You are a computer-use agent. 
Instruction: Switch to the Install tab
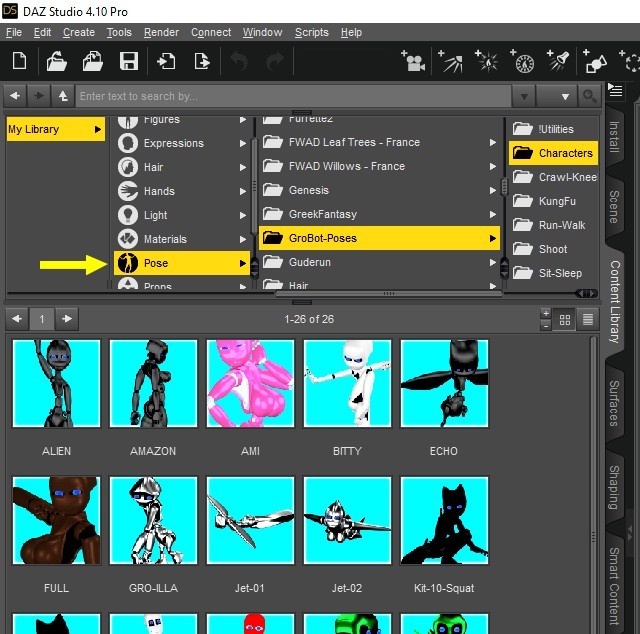coord(614,136)
